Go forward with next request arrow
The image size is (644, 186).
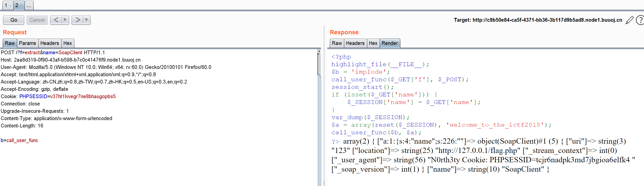pyautogui.click(x=78, y=20)
